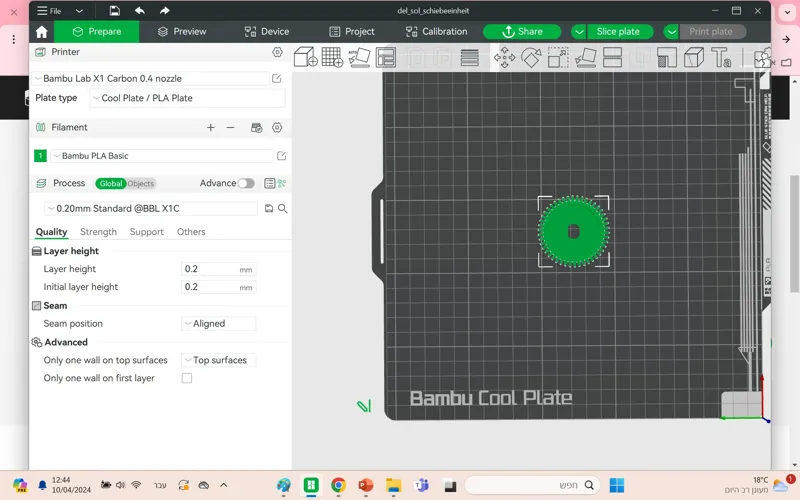Open PowerPoint from the taskbar
Image resolution: width=800 pixels, height=500 pixels.
click(365, 485)
